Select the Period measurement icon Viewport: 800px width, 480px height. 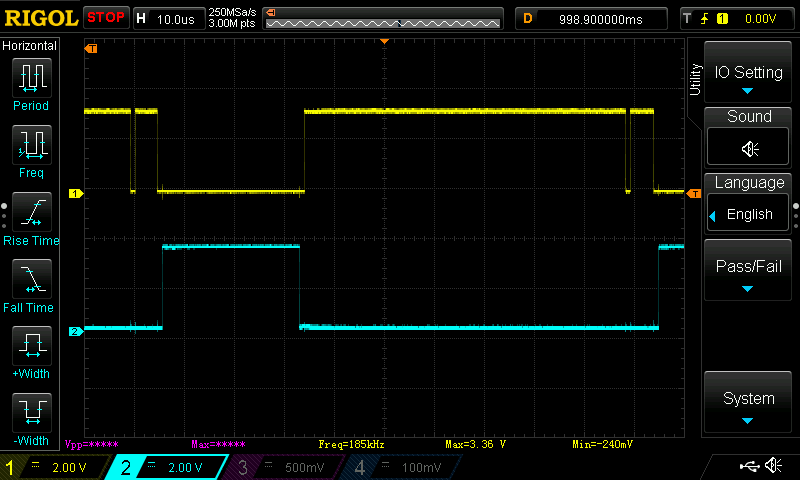[x=32, y=78]
